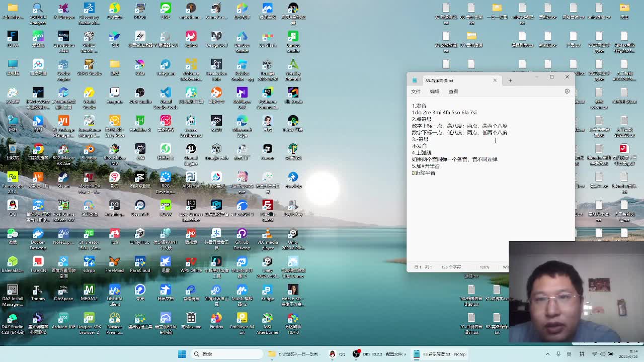Click the 100% zoom level in status bar

(x=485, y=267)
